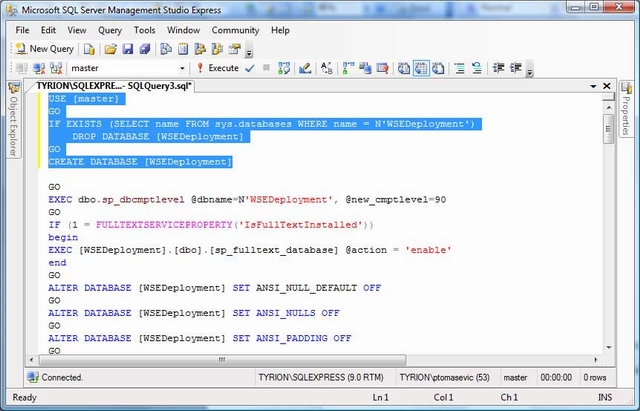Click the 'Connected.' status text

tap(62, 378)
